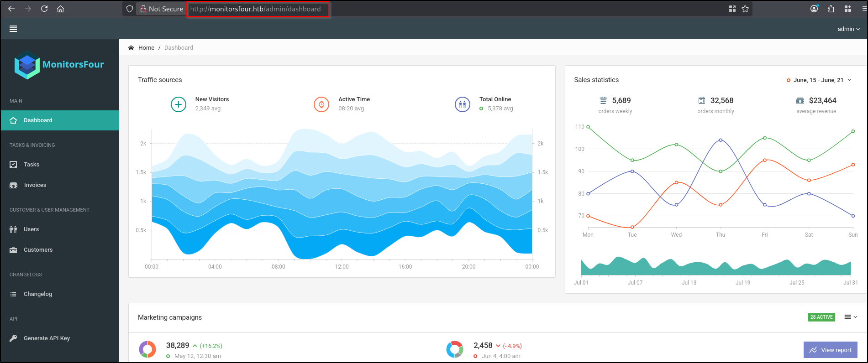
Task: Open Invoices in the sidebar
Action: [x=60, y=185]
